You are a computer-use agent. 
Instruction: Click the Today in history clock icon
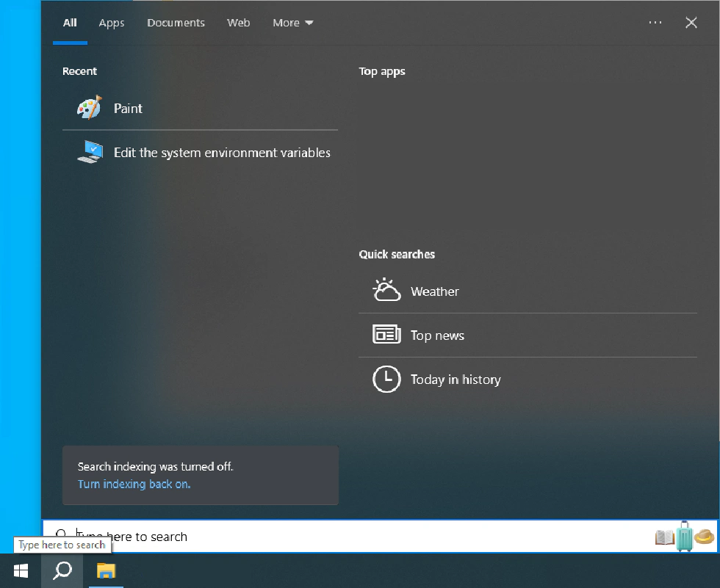[x=386, y=379]
